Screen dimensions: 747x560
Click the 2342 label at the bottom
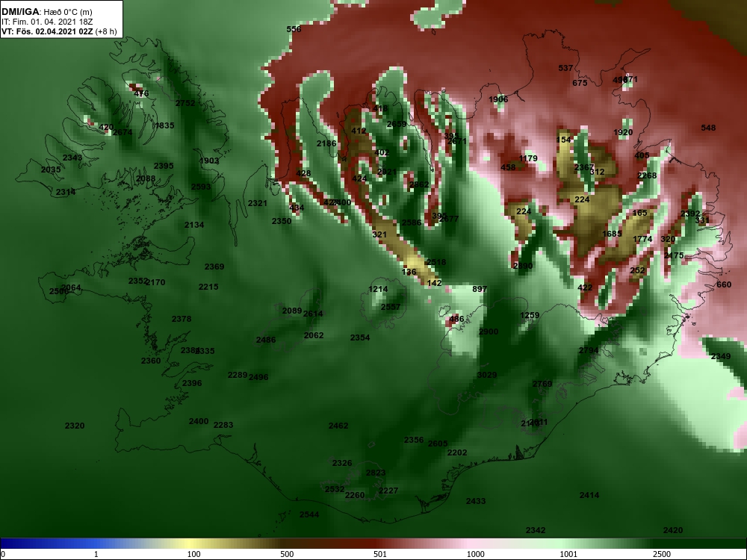[x=536, y=530]
